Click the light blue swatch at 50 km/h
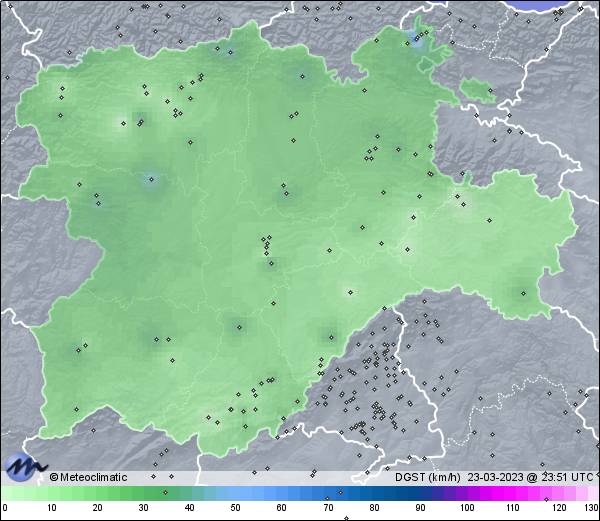Screen dimensions: 600x521 pyautogui.click(x=235, y=493)
